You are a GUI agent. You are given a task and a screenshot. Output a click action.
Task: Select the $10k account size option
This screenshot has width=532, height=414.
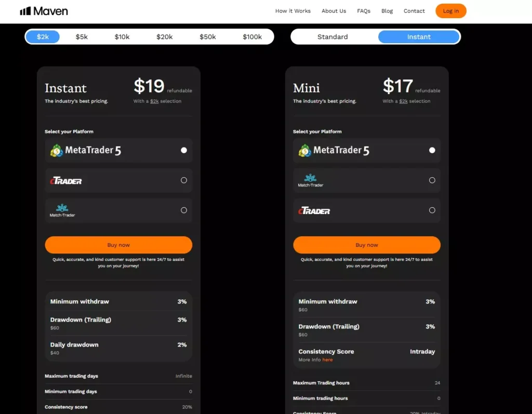tap(122, 36)
